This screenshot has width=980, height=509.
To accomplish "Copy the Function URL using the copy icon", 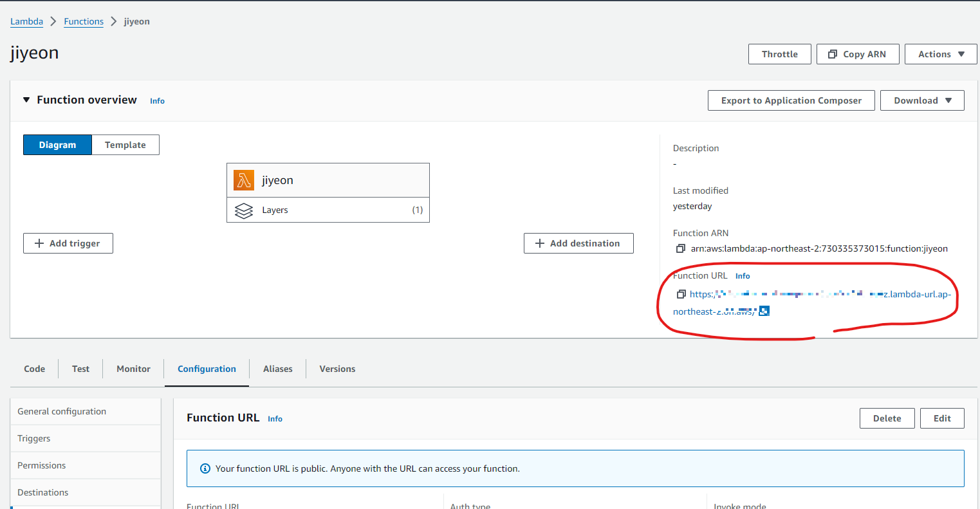I will pyautogui.click(x=681, y=294).
